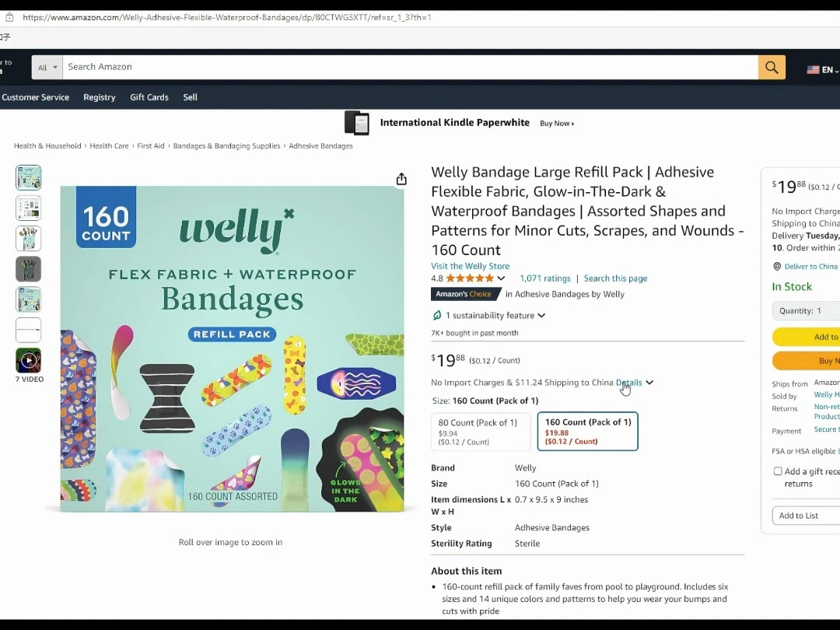
Task: Visit the Welly Store link
Action: pyautogui.click(x=471, y=266)
